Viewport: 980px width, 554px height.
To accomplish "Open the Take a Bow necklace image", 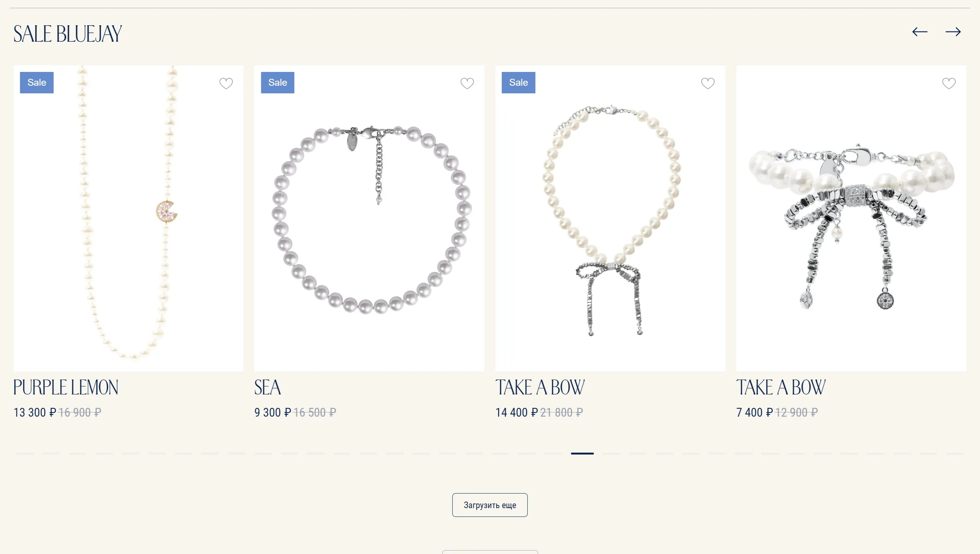I will (x=610, y=218).
